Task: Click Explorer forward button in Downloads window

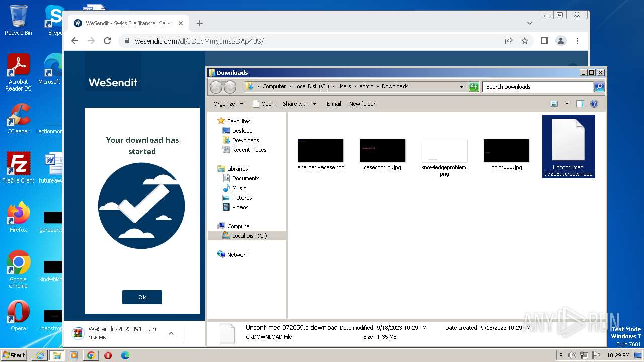Action: click(230, 87)
